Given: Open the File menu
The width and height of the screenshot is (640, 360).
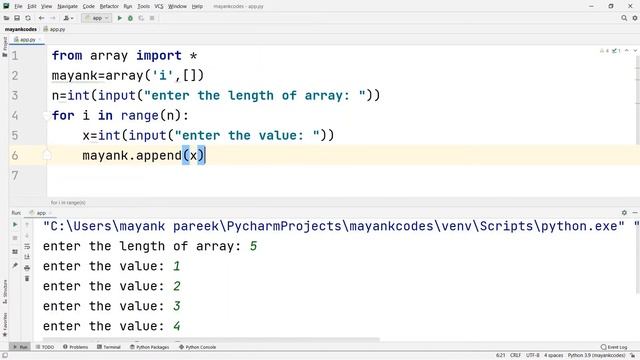Looking at the screenshot, I should (x=18, y=6).
